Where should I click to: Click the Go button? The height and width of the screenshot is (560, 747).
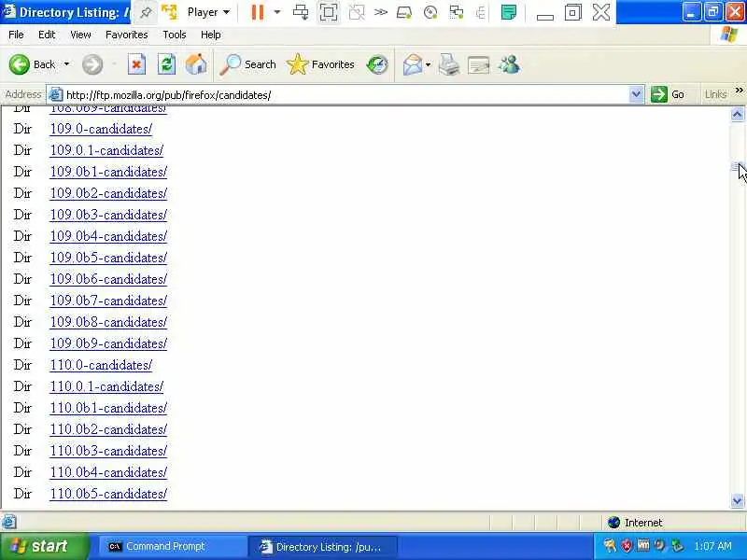[668, 94]
